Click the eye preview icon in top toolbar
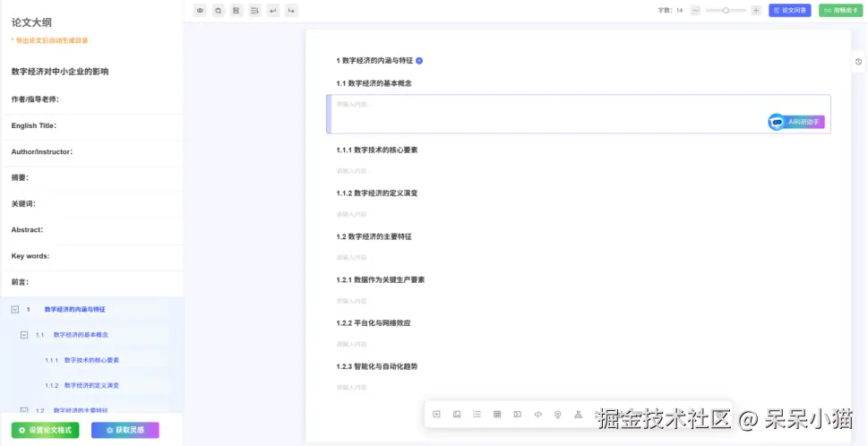This screenshot has width=868, height=446. 200,10
